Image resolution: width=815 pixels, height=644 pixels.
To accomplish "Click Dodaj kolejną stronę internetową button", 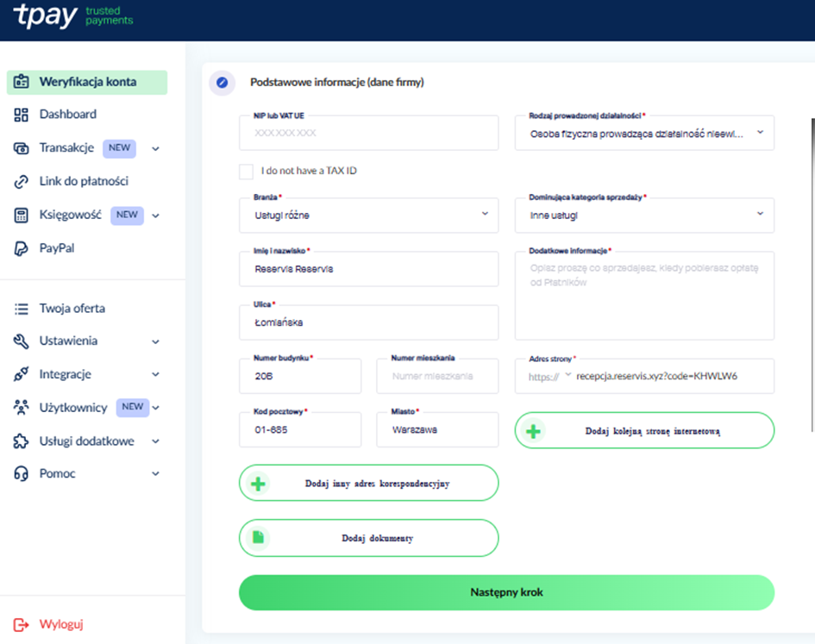I will (x=644, y=431).
